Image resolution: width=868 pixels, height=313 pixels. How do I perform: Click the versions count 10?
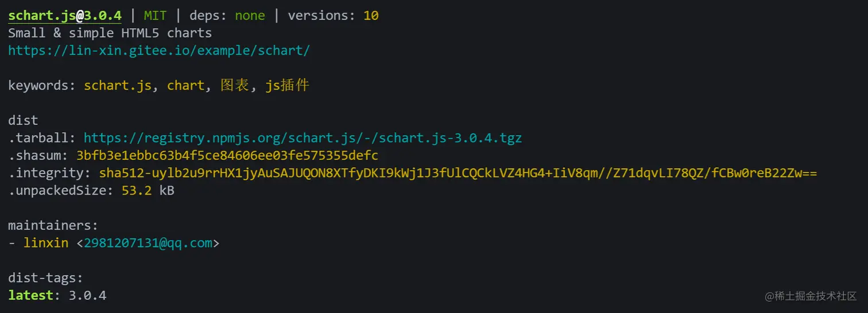371,16
